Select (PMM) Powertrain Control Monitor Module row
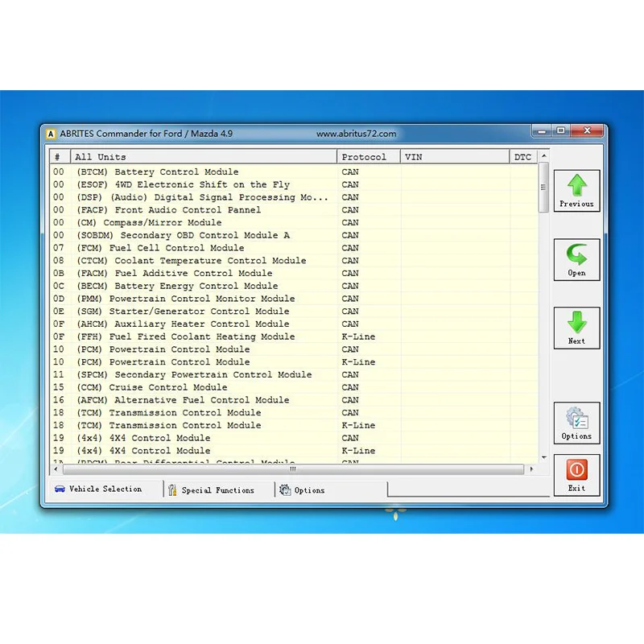 pyautogui.click(x=294, y=299)
